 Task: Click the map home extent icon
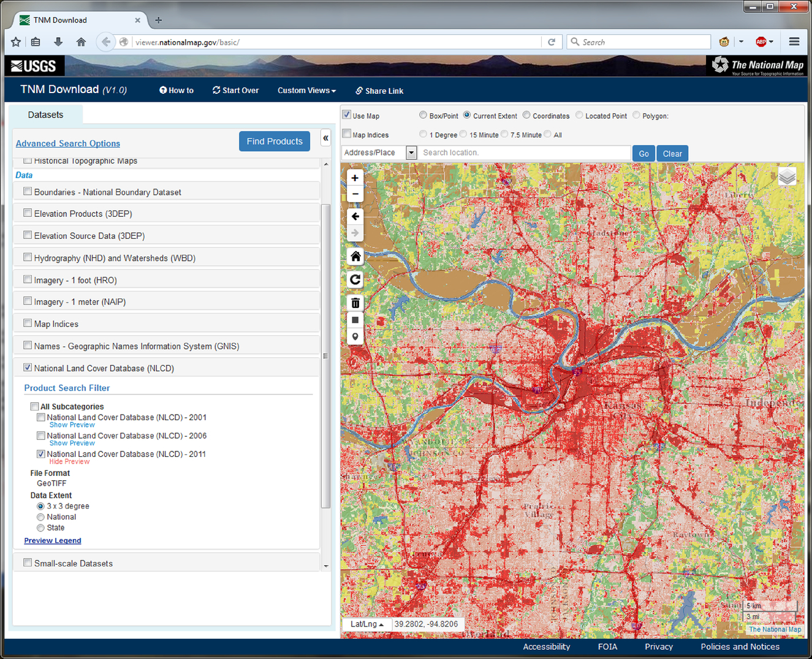point(355,257)
